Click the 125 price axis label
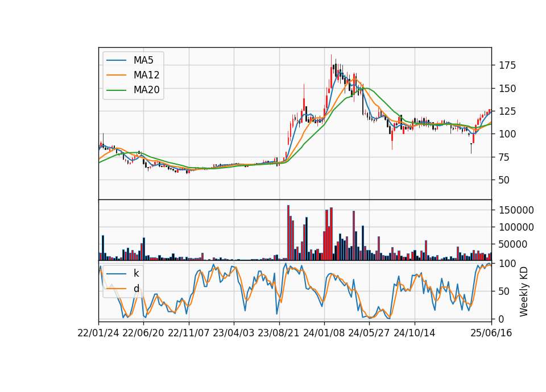Image resolution: width=546 pixels, height=392 pixels. click(507, 111)
